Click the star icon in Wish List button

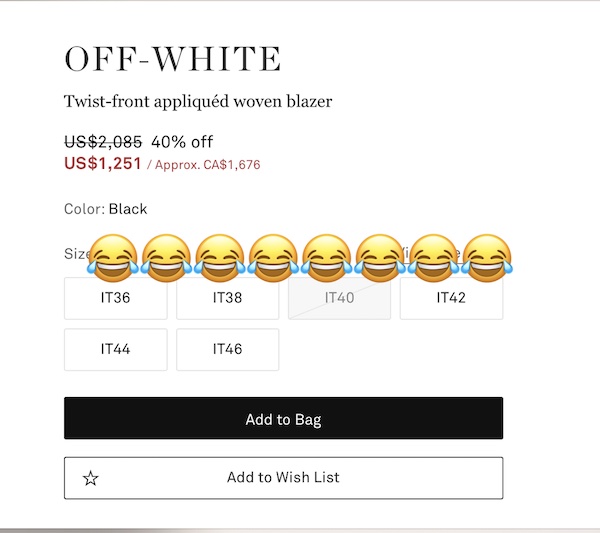point(91,478)
